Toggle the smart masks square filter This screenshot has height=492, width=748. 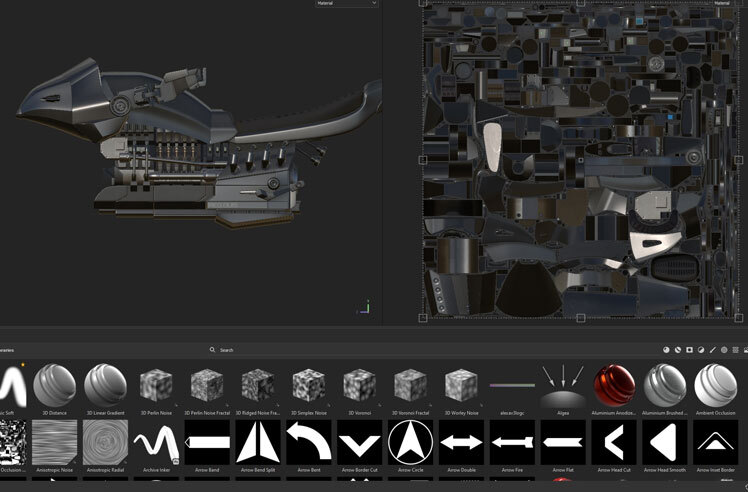pos(689,350)
